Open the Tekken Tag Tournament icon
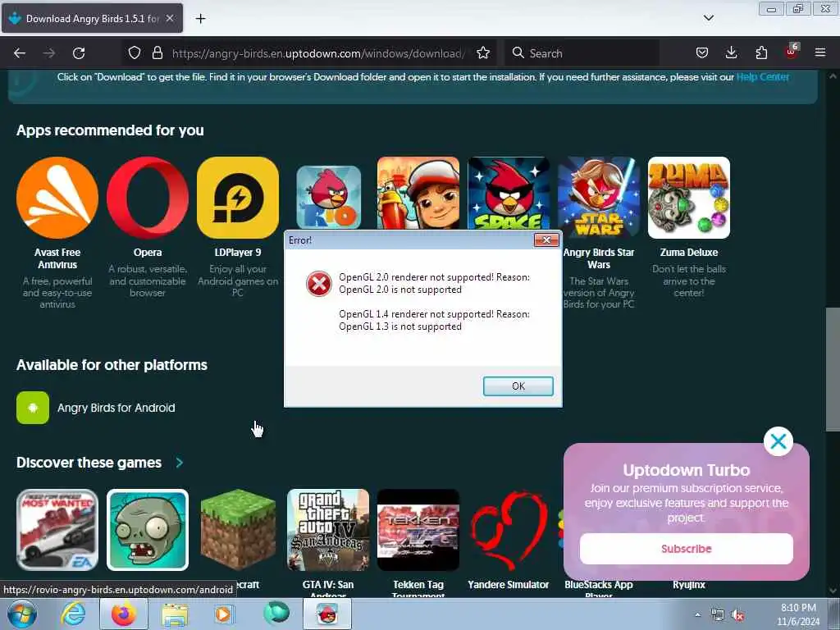The height and width of the screenshot is (630, 840). tap(418, 530)
